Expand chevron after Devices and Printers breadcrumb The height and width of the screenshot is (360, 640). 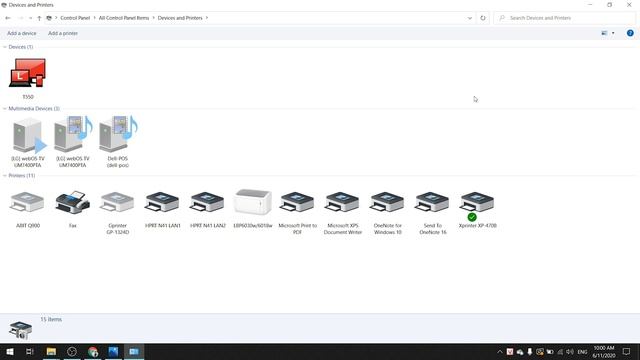(x=207, y=18)
